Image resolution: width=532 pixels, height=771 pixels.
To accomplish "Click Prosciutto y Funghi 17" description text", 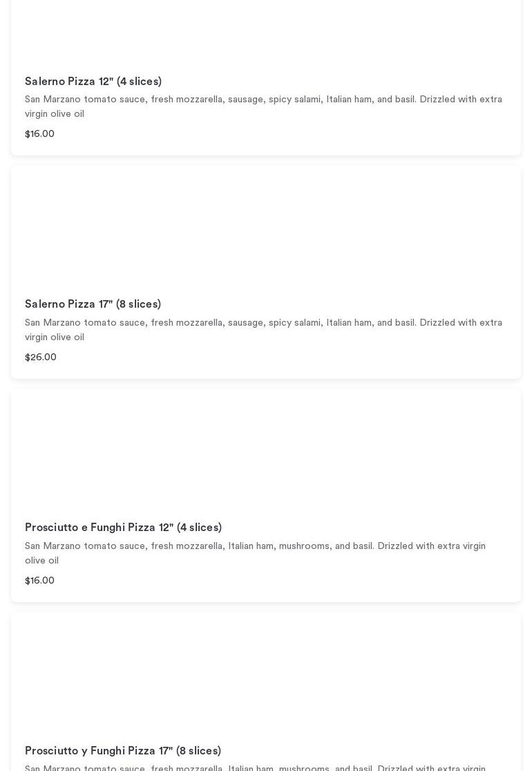I will (255, 767).
